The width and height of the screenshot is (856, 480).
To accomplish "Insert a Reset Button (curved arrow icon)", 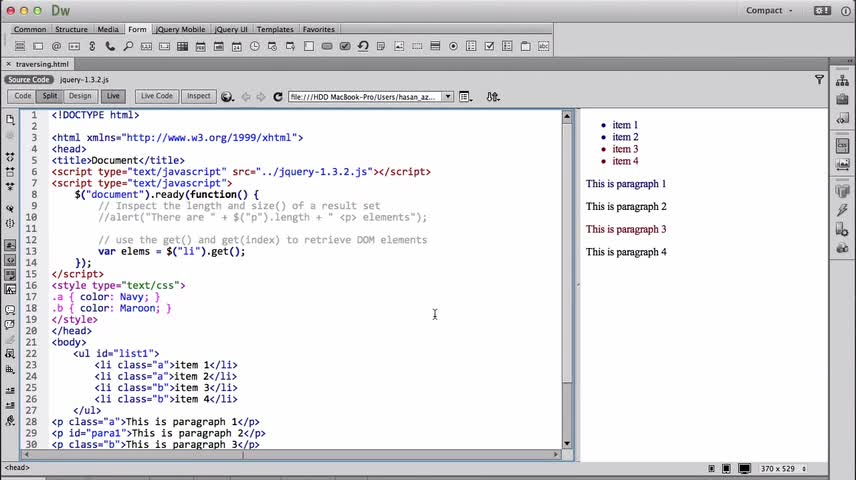I will [x=363, y=46].
